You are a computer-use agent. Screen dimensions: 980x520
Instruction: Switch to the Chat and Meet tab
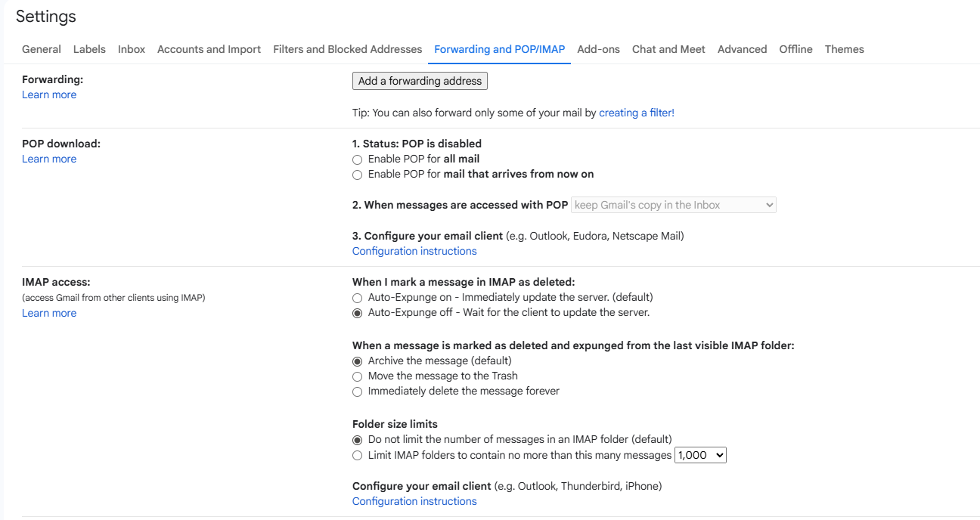coord(668,49)
